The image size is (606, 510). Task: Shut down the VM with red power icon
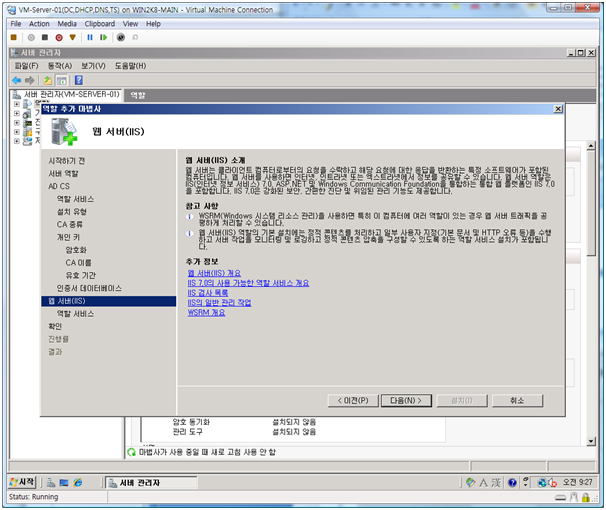coord(59,37)
